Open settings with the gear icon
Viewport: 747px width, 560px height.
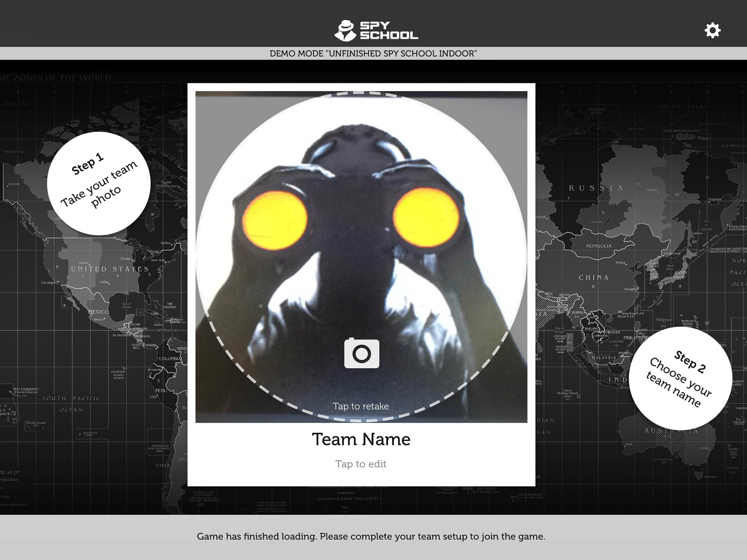pyautogui.click(x=712, y=30)
